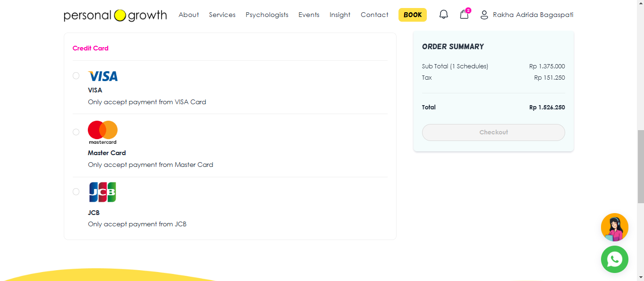Click the yellow BOOK button

click(x=413, y=15)
